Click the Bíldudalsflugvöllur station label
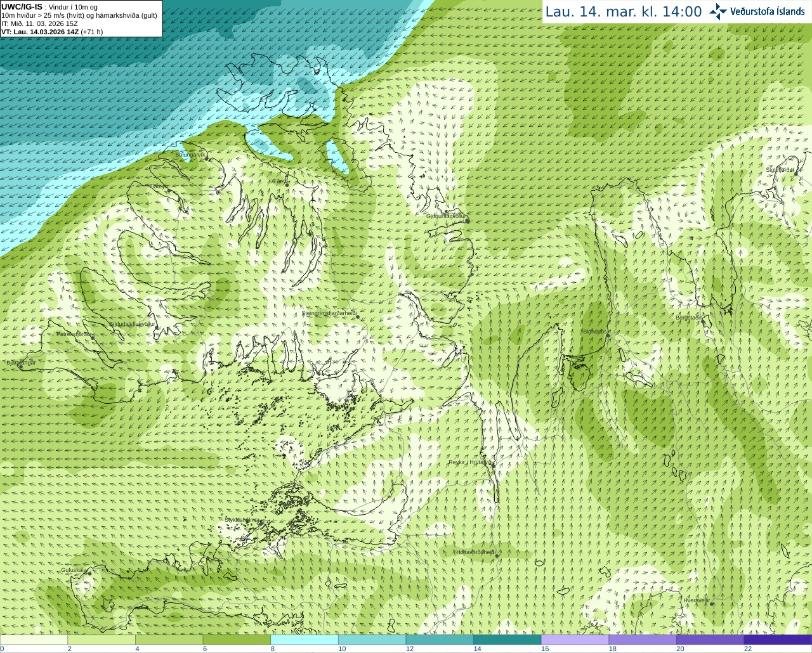812x653 pixels. 132,323
